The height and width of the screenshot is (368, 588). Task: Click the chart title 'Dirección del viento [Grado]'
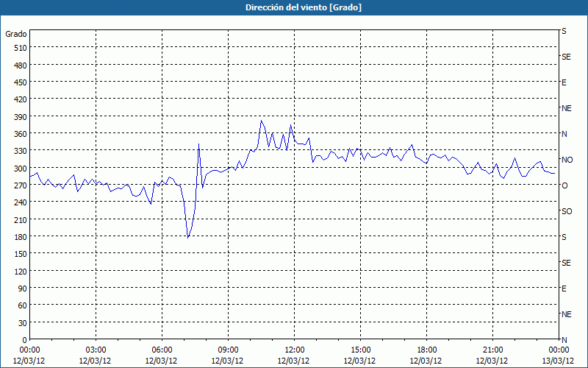pos(304,7)
